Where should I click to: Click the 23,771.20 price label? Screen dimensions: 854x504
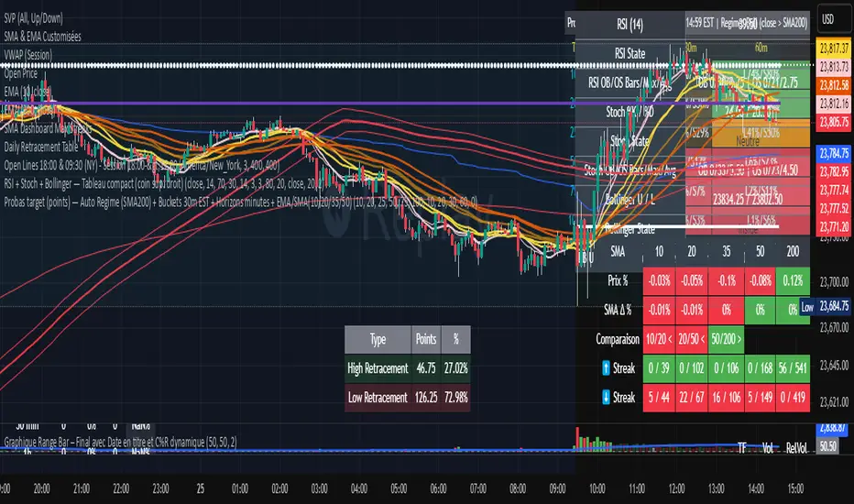pos(834,226)
